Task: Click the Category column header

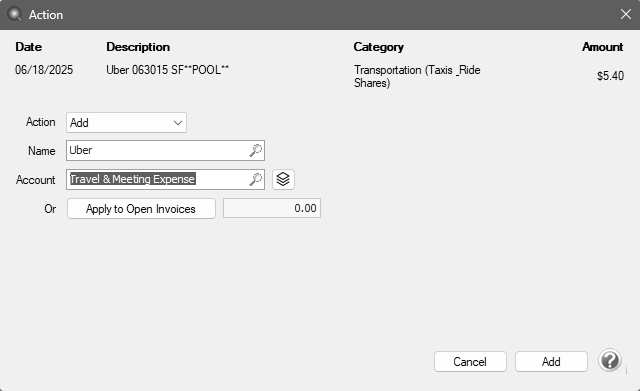Action: coord(378,47)
